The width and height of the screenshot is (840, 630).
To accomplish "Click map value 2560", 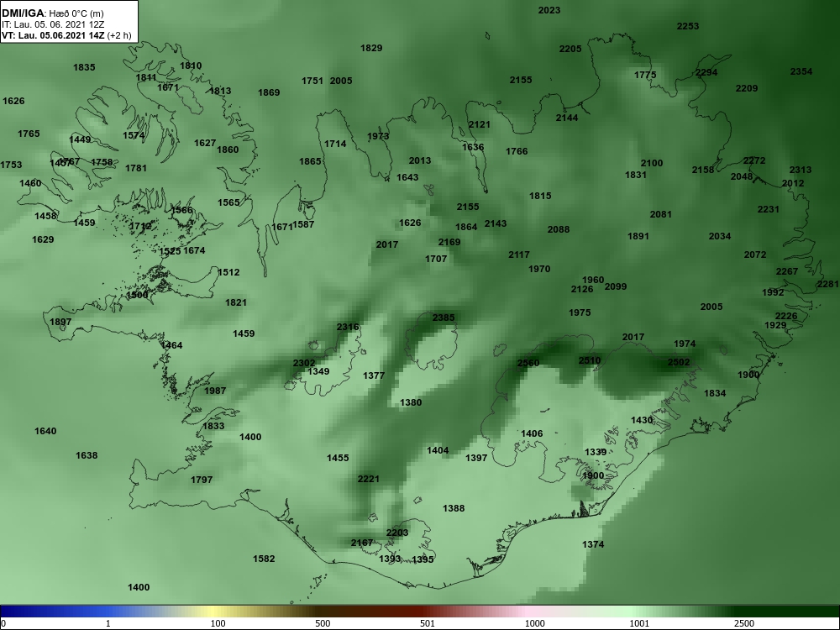I will (x=528, y=363).
